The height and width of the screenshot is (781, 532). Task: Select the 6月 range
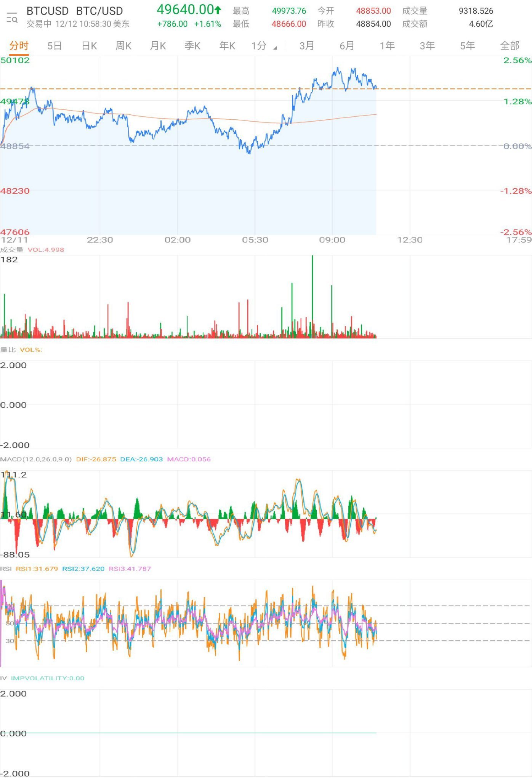pos(347,46)
